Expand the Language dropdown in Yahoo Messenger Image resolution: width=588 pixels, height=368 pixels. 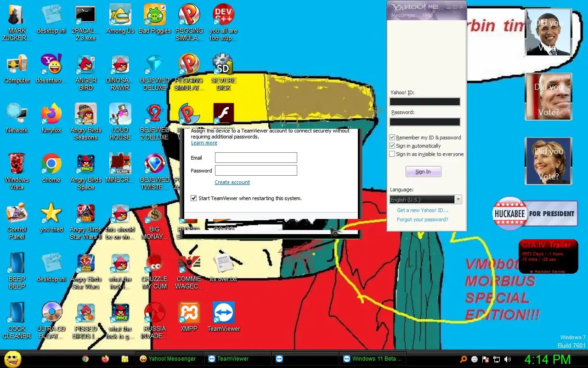click(458, 200)
